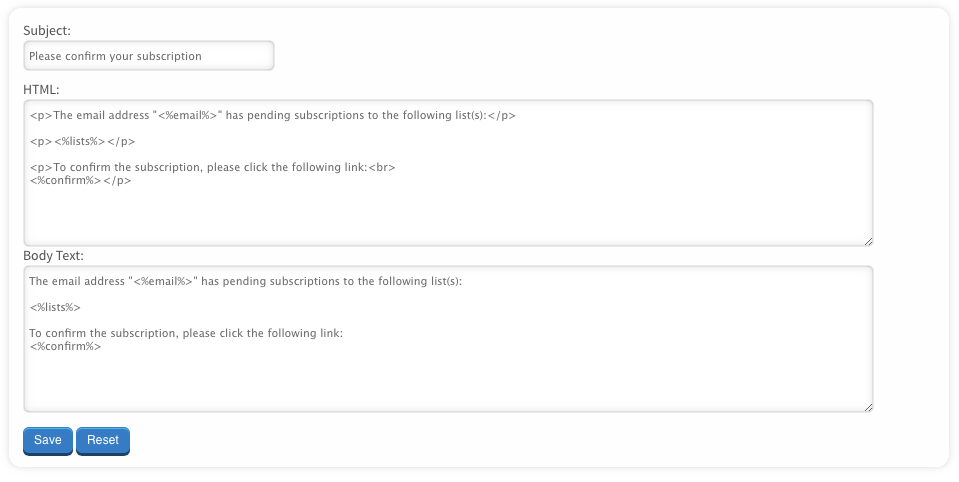959x482 pixels.
Task: Click "<%lists%>" line in Body Text
Action: [x=55, y=308]
